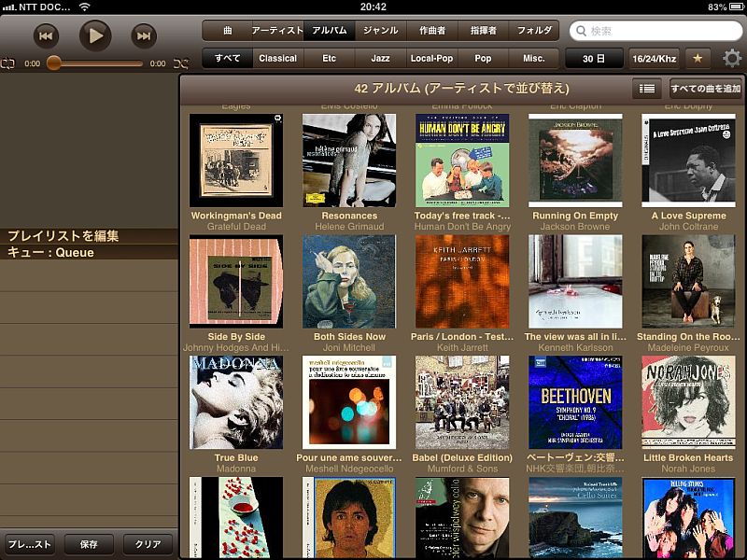Filter by Local-Pop genre
The height and width of the screenshot is (560, 747).
(x=432, y=59)
